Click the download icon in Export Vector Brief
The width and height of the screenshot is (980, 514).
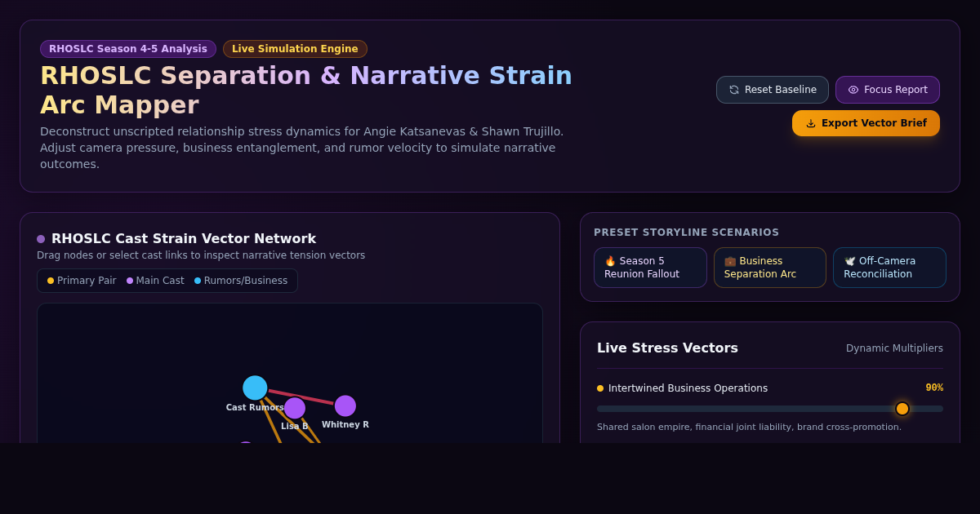811,123
